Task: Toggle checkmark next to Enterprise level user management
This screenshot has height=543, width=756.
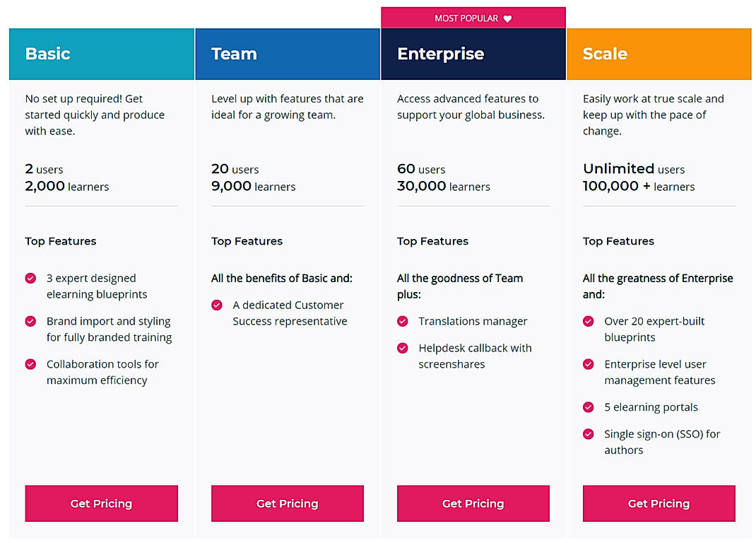Action: [x=588, y=364]
